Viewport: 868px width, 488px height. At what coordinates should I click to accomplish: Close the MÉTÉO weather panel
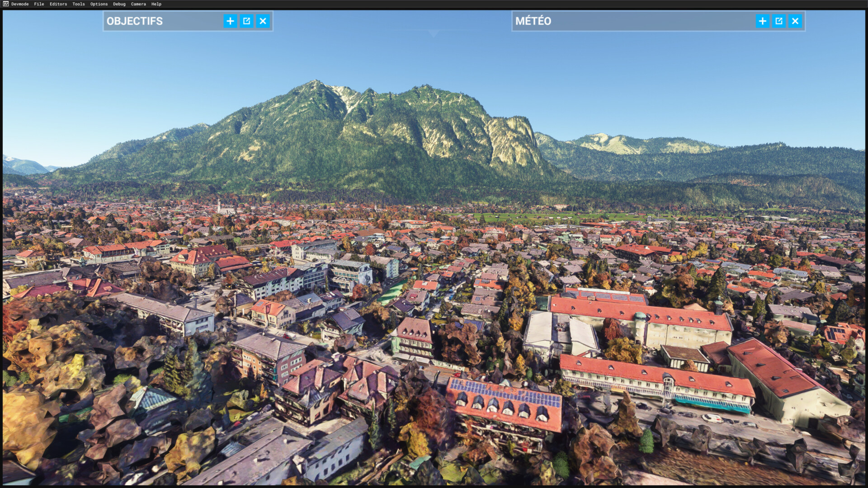[x=795, y=21]
